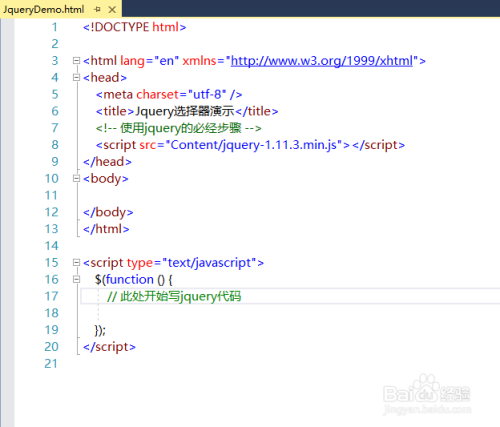Click the DOCTYPE html declaration text

(134, 27)
